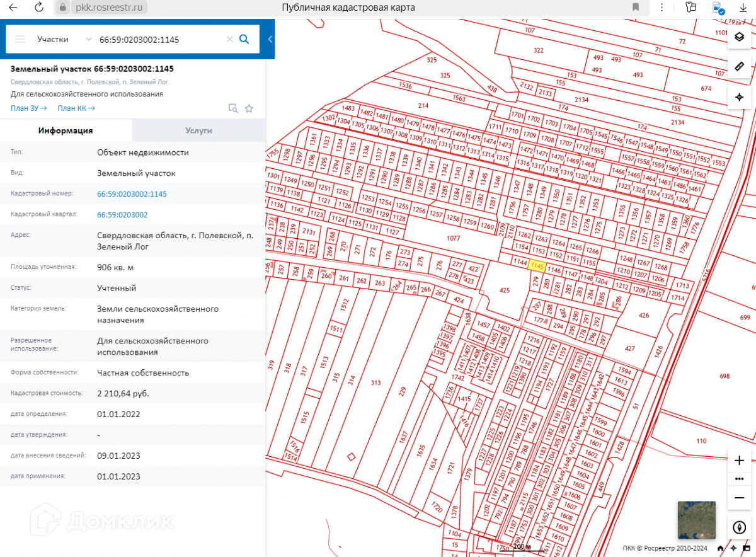Reset map orientation with compass
756x557 pixels.
click(x=740, y=527)
